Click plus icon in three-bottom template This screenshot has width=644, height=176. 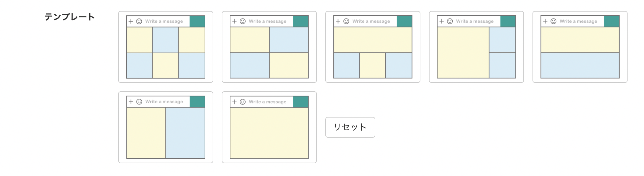coord(338,21)
